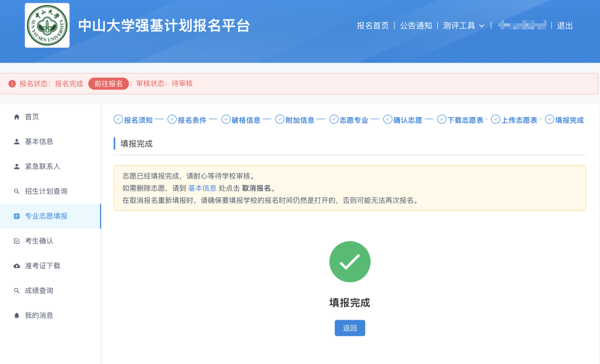This screenshot has height=364, width=600.
Task: Click the red 前往报名 button
Action: tap(108, 83)
